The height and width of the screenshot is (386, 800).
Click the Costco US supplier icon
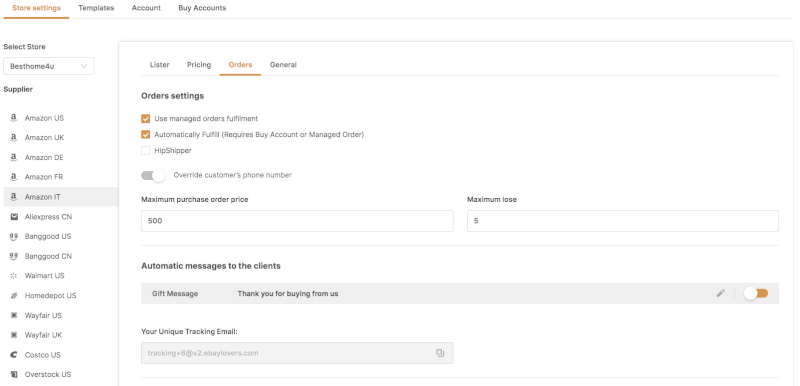14,355
